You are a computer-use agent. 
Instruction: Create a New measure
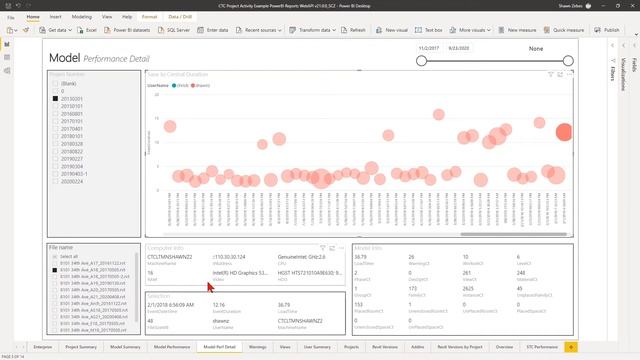pos(517,30)
